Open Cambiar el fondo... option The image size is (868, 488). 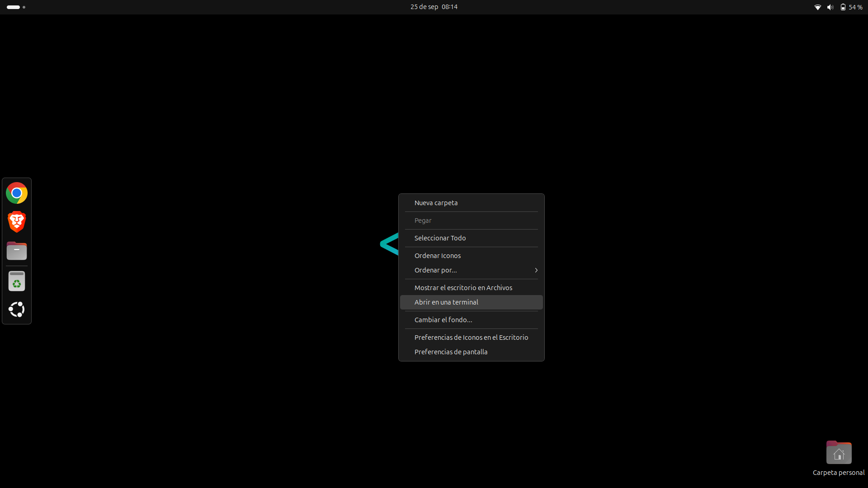[x=472, y=320]
